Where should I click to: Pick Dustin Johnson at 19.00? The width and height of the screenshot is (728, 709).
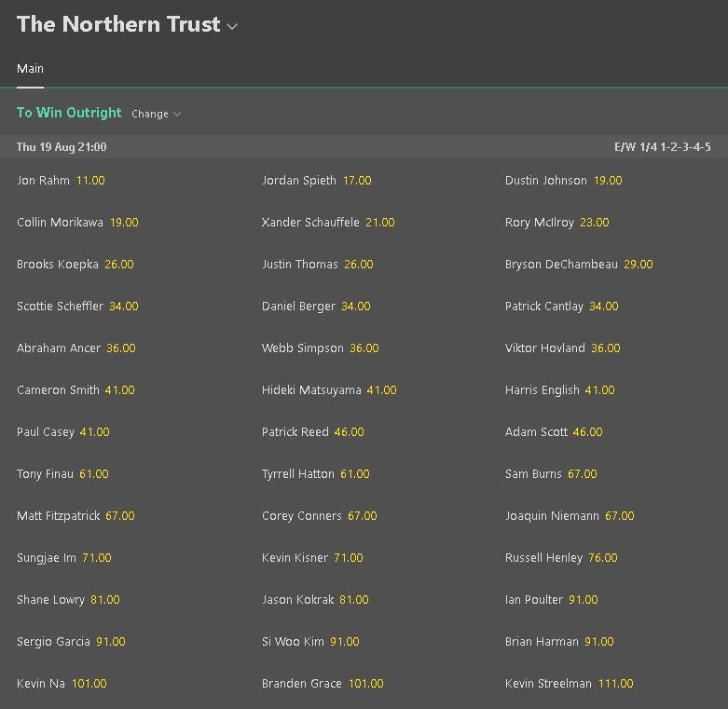(608, 181)
